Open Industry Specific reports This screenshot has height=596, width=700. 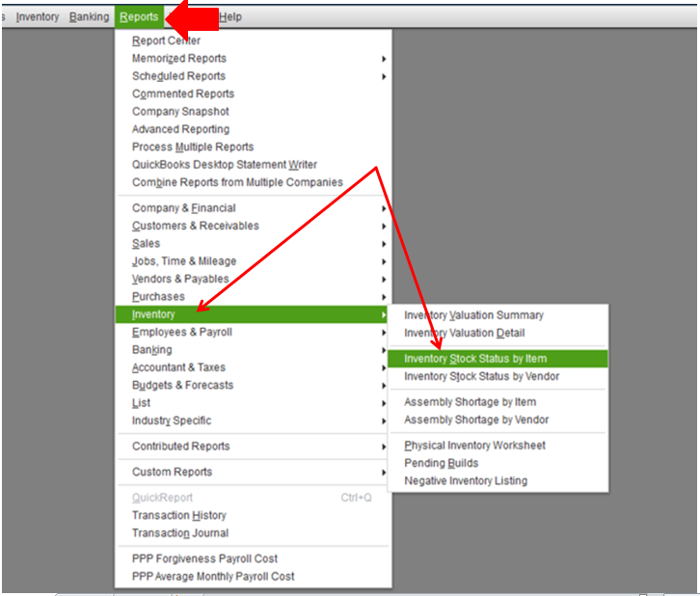tap(254, 420)
